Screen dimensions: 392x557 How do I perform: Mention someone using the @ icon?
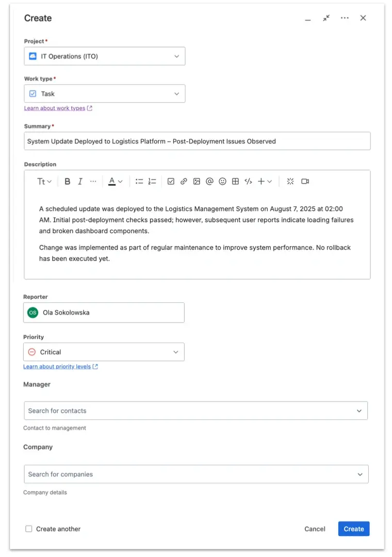(x=209, y=181)
